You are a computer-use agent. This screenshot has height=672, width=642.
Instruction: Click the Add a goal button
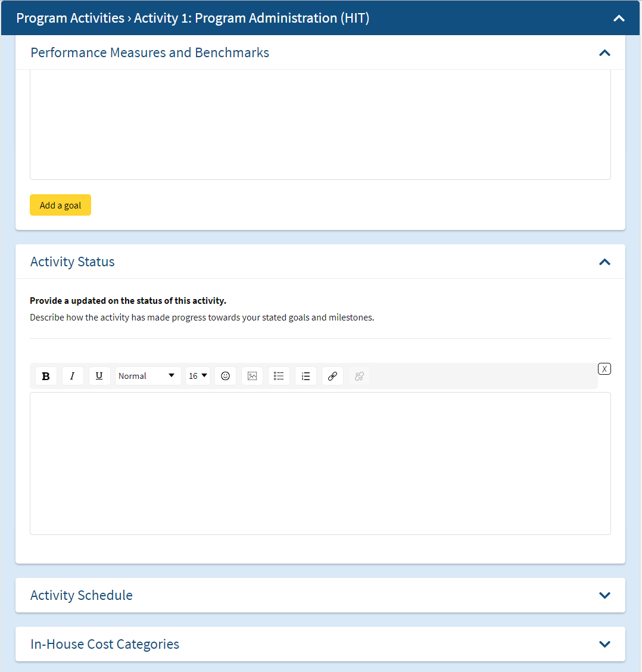(60, 204)
